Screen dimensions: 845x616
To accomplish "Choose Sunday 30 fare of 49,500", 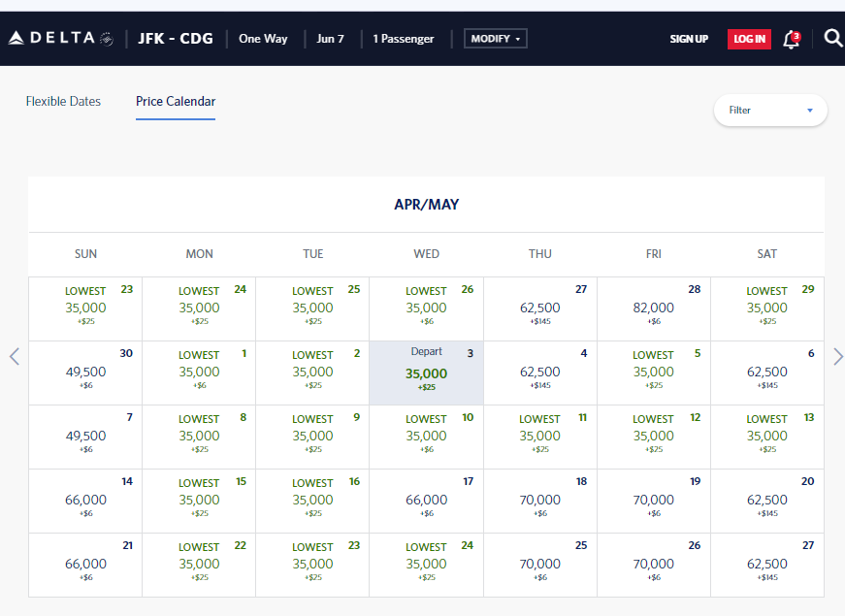I will click(x=85, y=373).
